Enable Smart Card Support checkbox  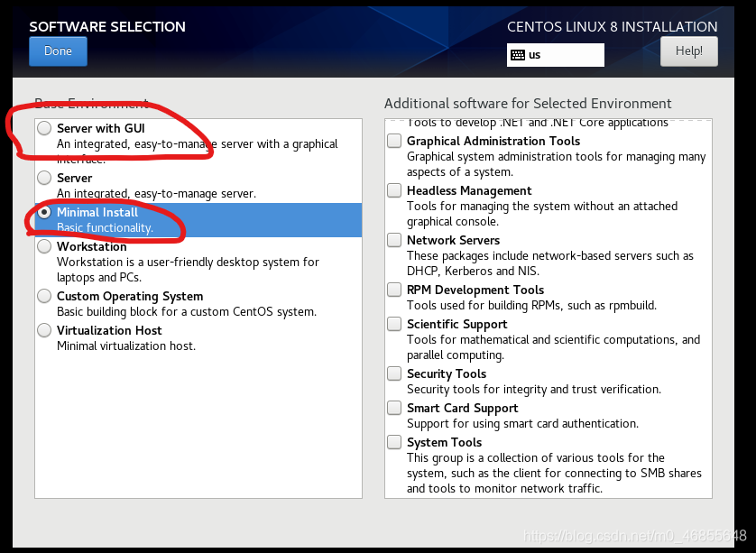coord(394,408)
